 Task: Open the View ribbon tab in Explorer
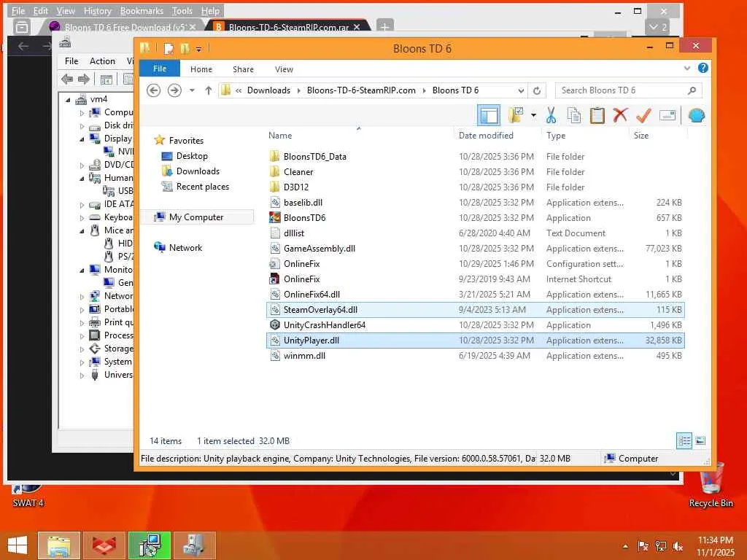point(284,69)
